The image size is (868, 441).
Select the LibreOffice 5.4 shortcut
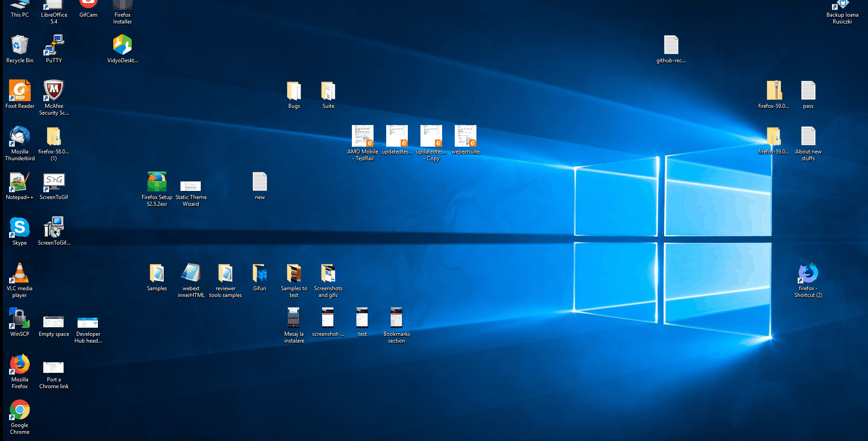point(54,12)
